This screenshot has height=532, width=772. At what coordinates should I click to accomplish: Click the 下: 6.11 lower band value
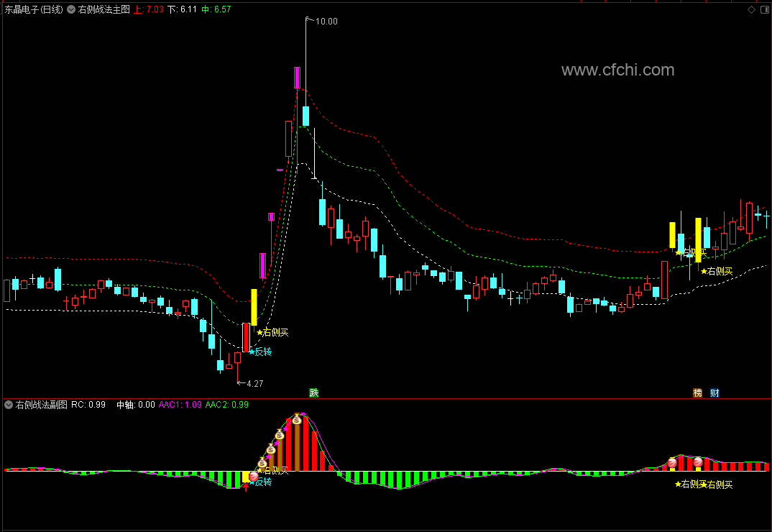pos(182,9)
